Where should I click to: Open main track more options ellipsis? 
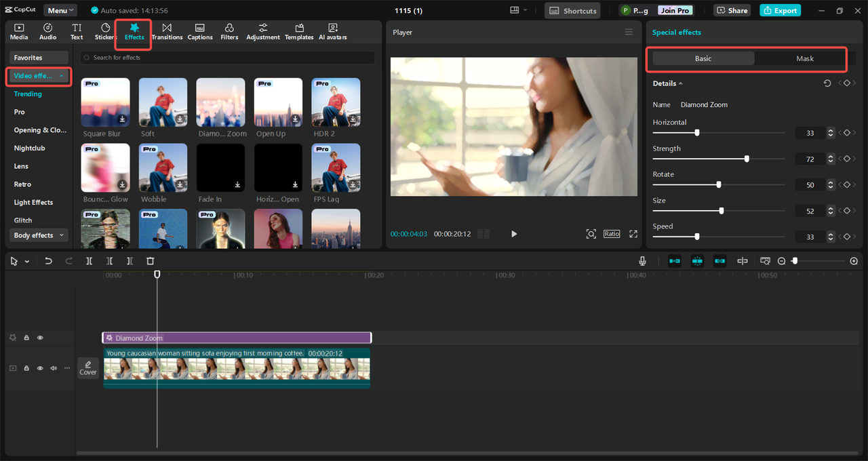pos(66,368)
